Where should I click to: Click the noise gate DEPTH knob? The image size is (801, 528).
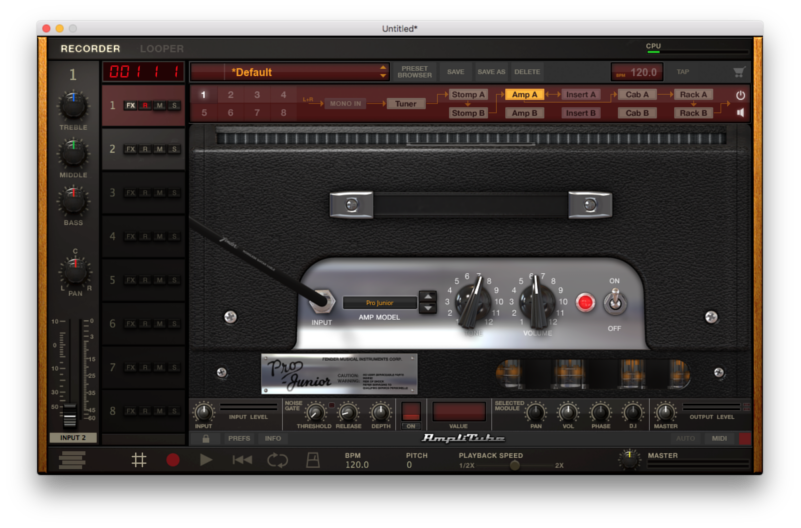[380, 412]
